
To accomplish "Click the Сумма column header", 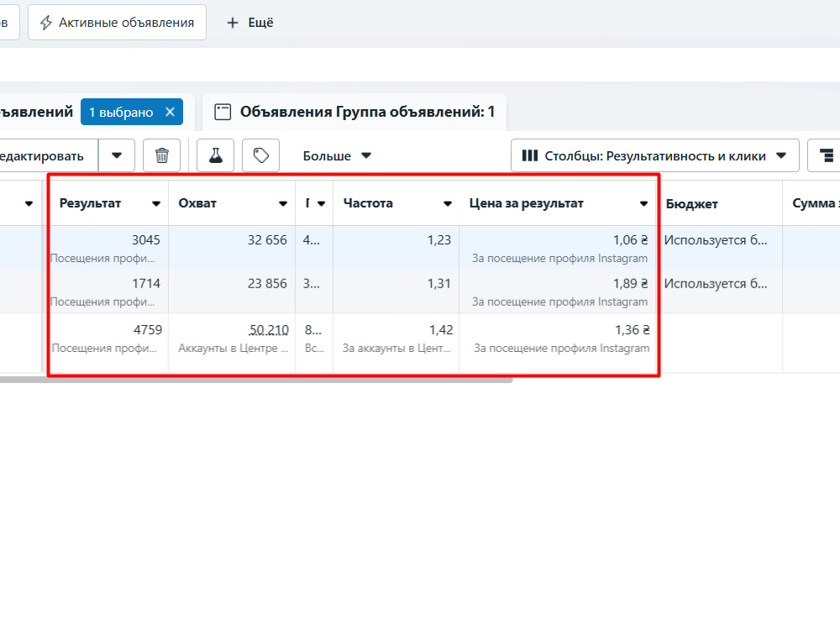I will [x=816, y=203].
